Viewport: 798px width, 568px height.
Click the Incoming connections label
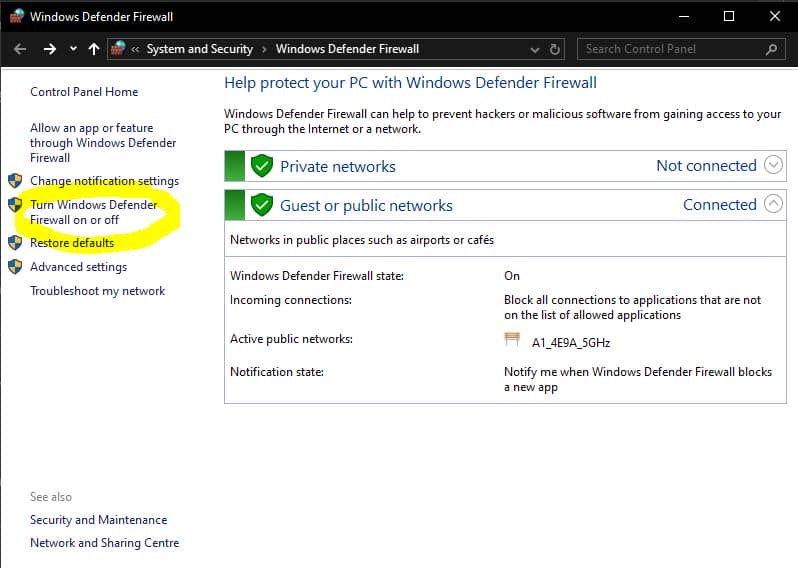click(291, 300)
